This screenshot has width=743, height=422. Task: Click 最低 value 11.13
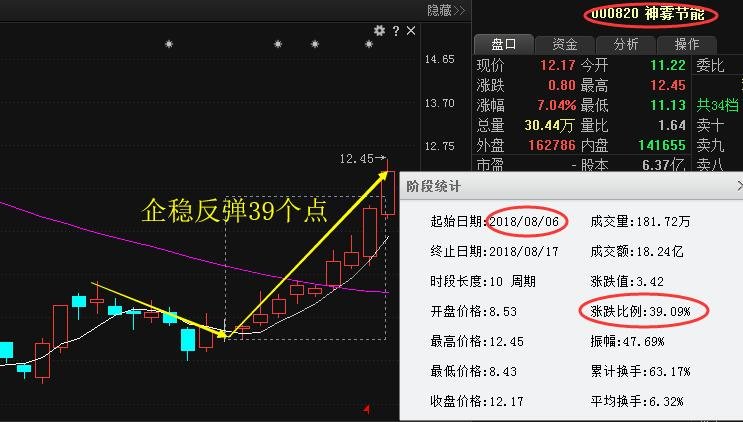668,105
